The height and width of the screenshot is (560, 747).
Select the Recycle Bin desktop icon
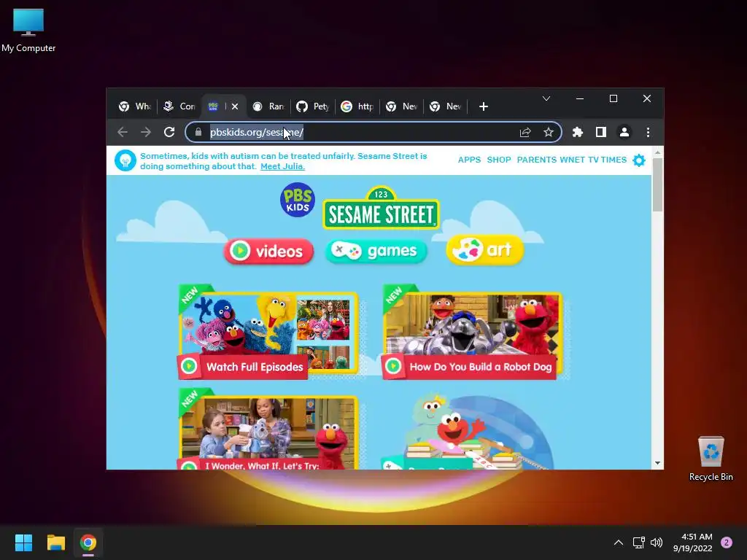point(711,458)
